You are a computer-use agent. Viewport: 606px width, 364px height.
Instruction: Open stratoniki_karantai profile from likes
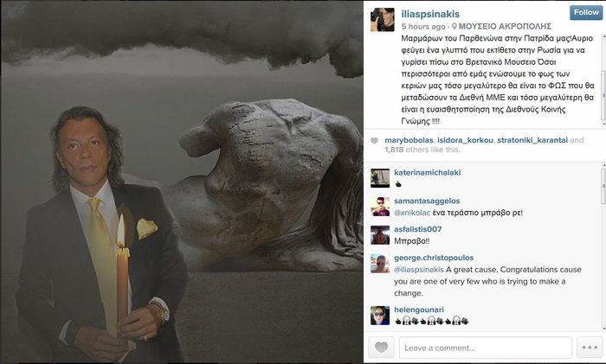click(x=532, y=140)
